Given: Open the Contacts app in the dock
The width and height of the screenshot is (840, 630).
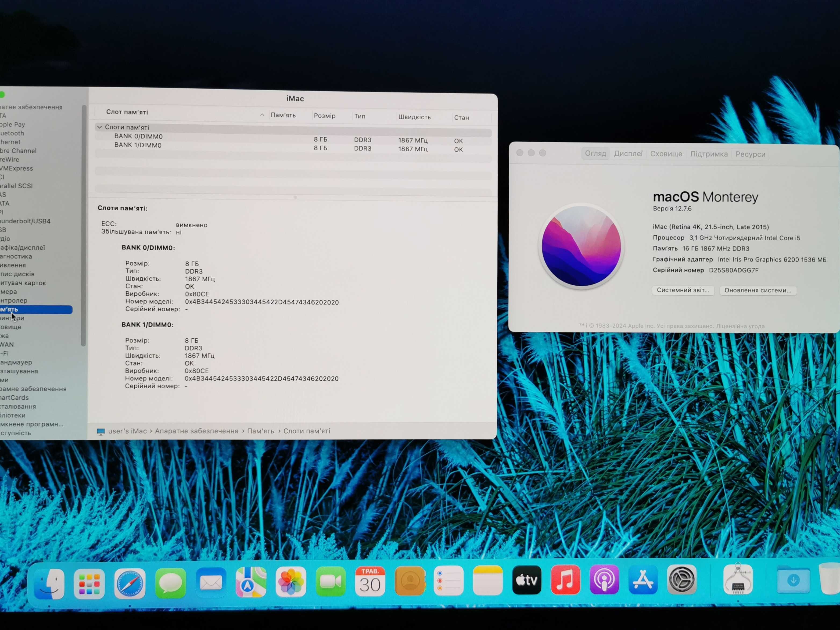Looking at the screenshot, I should pos(410,581).
